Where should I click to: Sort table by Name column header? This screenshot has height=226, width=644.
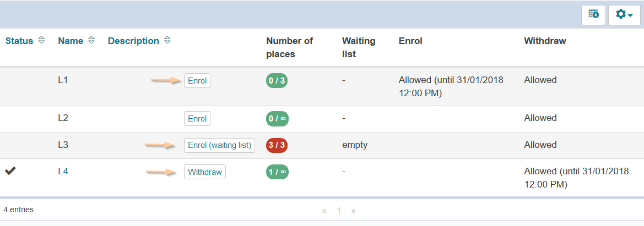point(71,41)
